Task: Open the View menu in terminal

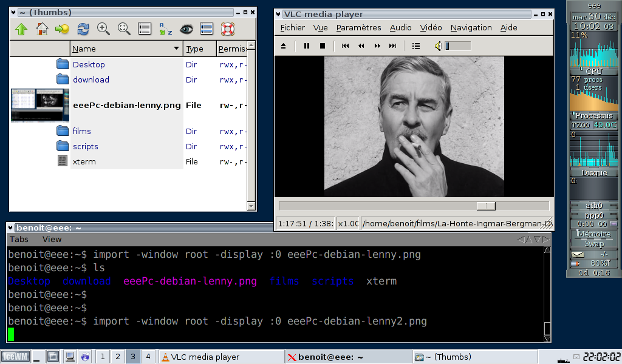Action: pyautogui.click(x=52, y=239)
